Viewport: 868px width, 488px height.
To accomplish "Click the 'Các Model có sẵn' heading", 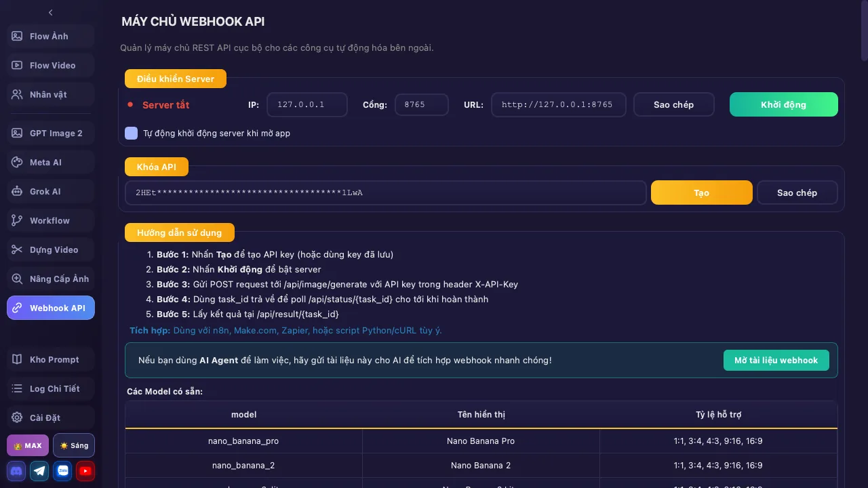I will 165,392.
